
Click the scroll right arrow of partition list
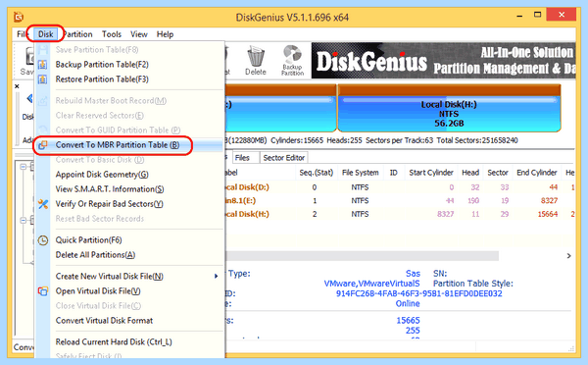click(x=568, y=256)
